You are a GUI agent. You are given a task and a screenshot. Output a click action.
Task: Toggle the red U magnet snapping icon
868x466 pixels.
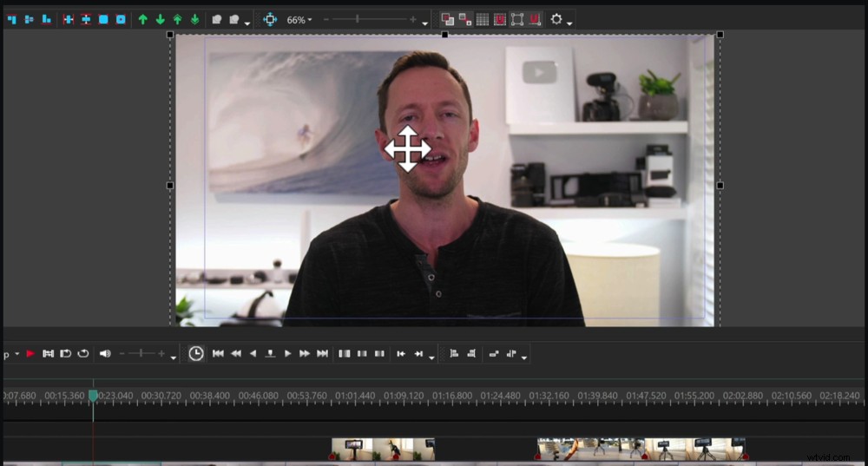coord(535,20)
